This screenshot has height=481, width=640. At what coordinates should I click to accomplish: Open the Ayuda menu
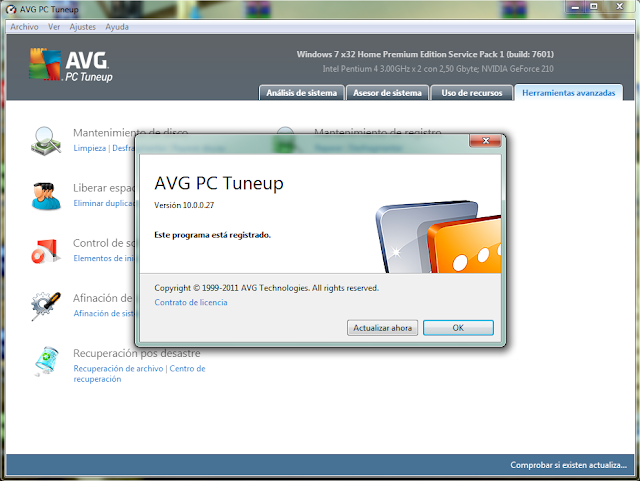pos(117,27)
